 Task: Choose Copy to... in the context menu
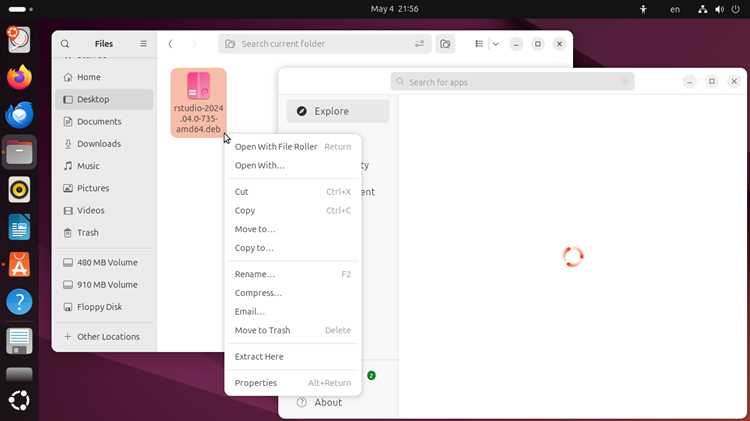(x=293, y=248)
